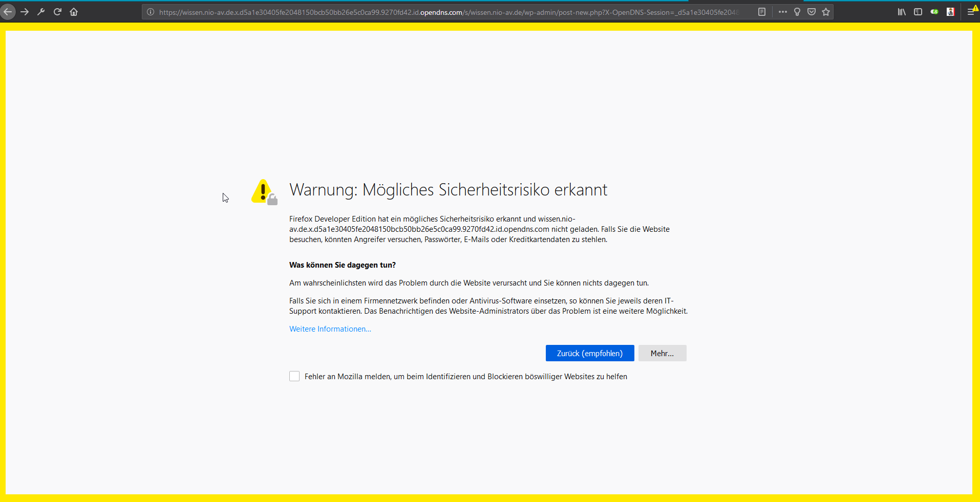980x502 pixels.
Task: Show site information icon in address bar
Action: (151, 12)
